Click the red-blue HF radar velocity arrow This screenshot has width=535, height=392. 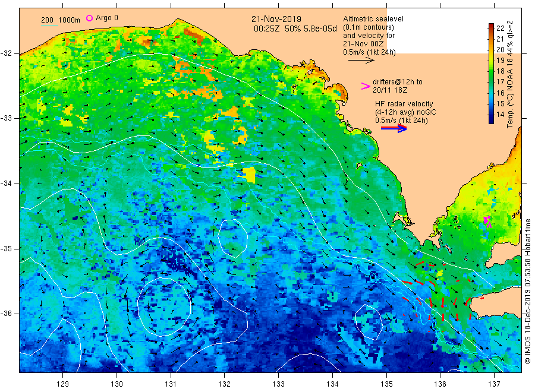click(x=394, y=128)
